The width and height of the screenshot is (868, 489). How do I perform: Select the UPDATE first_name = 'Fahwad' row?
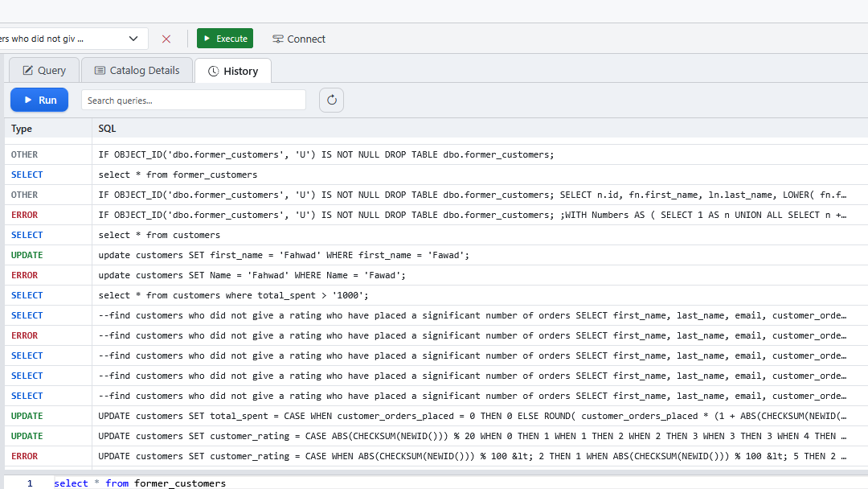coord(436,255)
